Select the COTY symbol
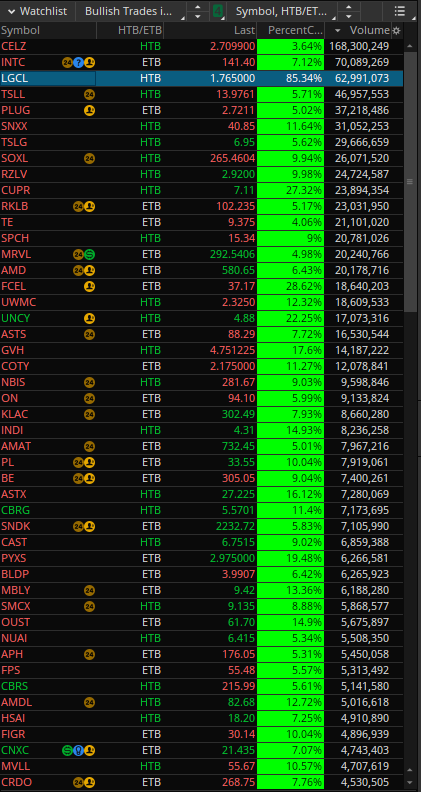The width and height of the screenshot is (421, 792). 15,366
